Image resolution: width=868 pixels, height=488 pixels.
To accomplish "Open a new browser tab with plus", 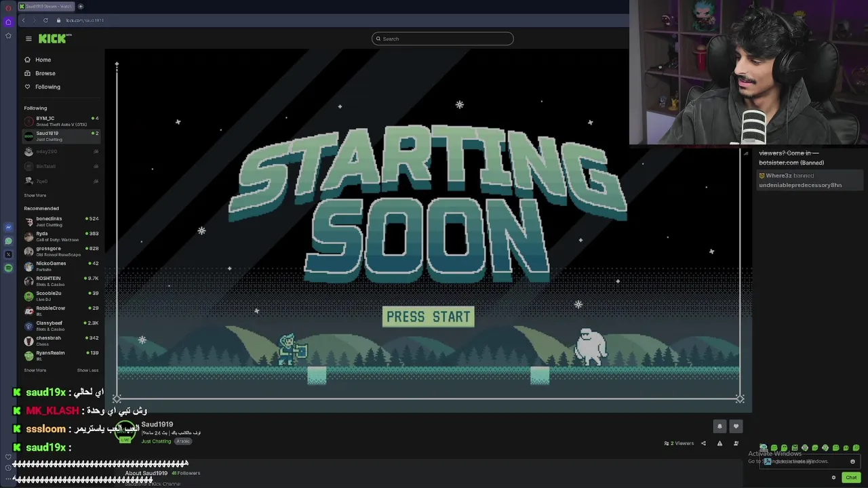I will tap(81, 6).
